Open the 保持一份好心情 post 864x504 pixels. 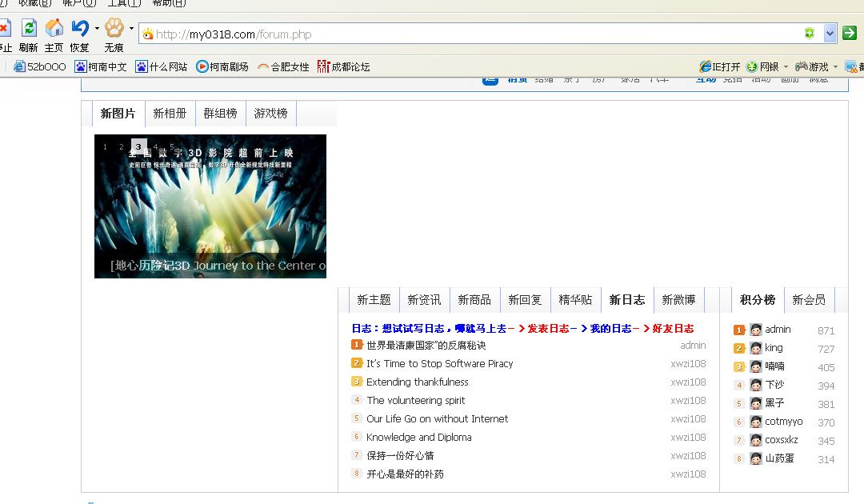tap(401, 455)
